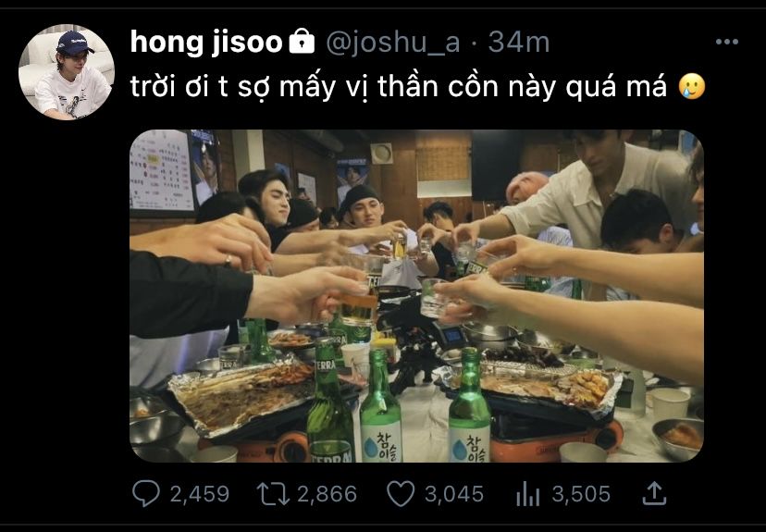Click the 3,505 views count
Viewport: 766px width, 532px height.
[581, 494]
